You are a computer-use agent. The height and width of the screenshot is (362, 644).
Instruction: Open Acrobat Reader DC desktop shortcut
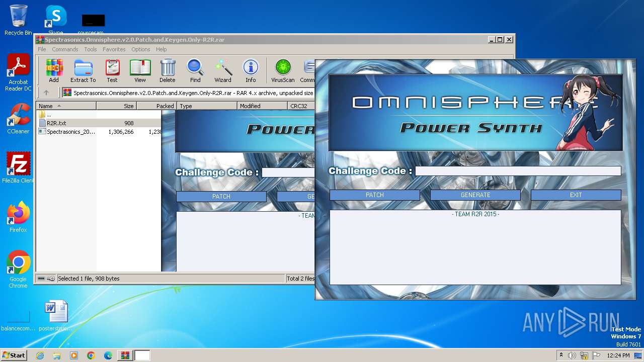coord(18,73)
